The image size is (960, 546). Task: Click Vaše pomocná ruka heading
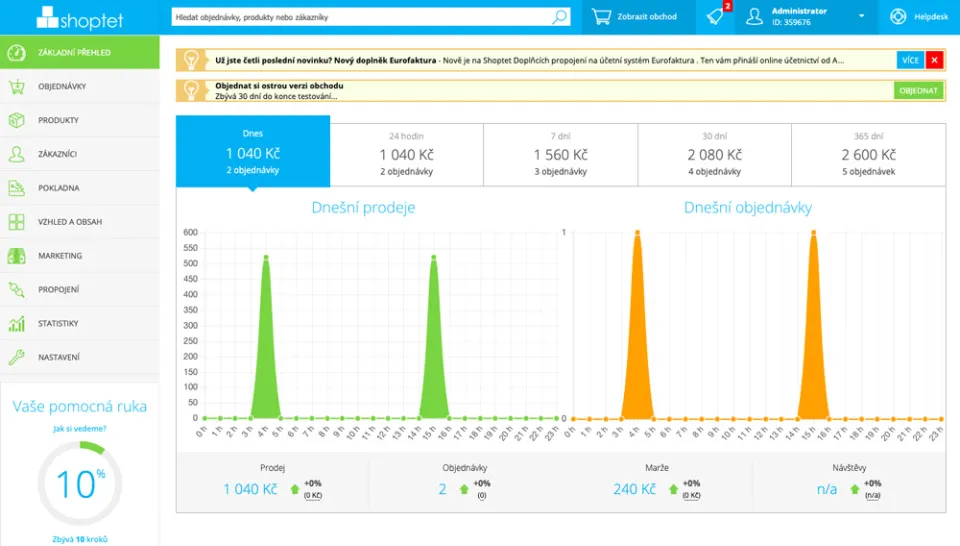click(x=80, y=406)
